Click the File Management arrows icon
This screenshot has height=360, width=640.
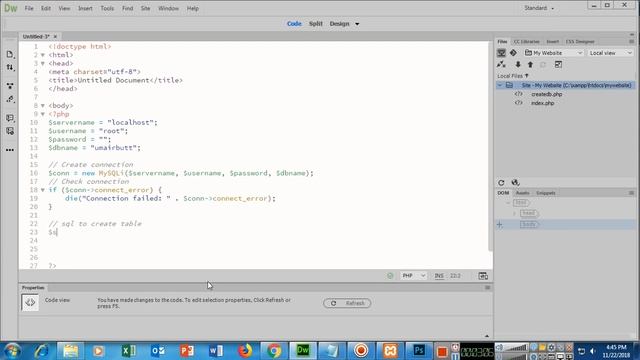[x=10, y=67]
